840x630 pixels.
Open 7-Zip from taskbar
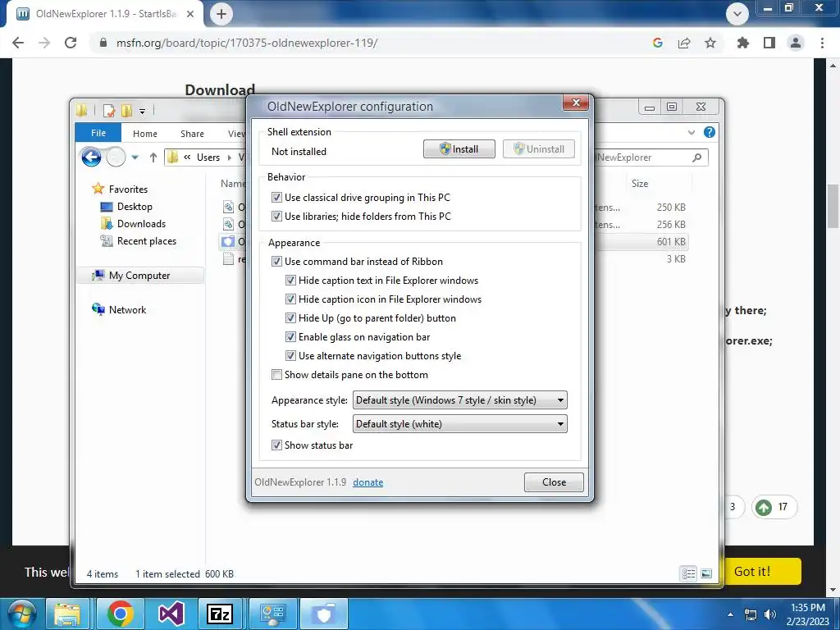coord(220,614)
